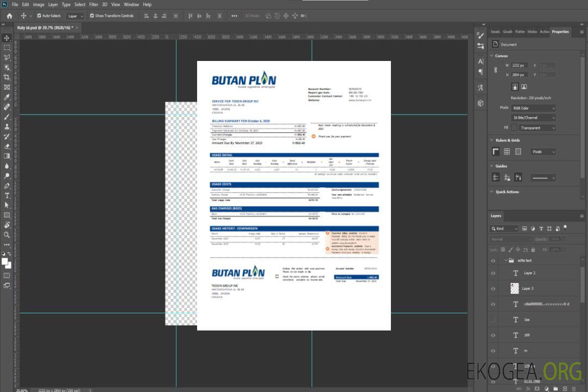Select the Frame tool
Viewport: 588px width, 392px height.
coord(7,87)
